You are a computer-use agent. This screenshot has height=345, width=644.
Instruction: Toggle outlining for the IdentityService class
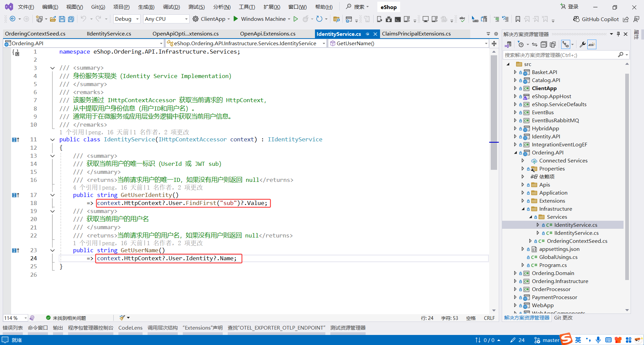(x=53, y=140)
